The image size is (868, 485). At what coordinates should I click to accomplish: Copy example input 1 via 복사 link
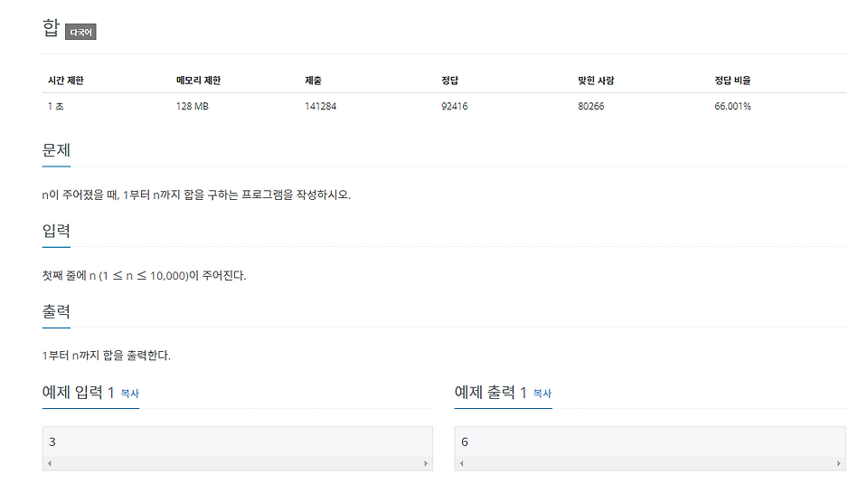tap(129, 394)
